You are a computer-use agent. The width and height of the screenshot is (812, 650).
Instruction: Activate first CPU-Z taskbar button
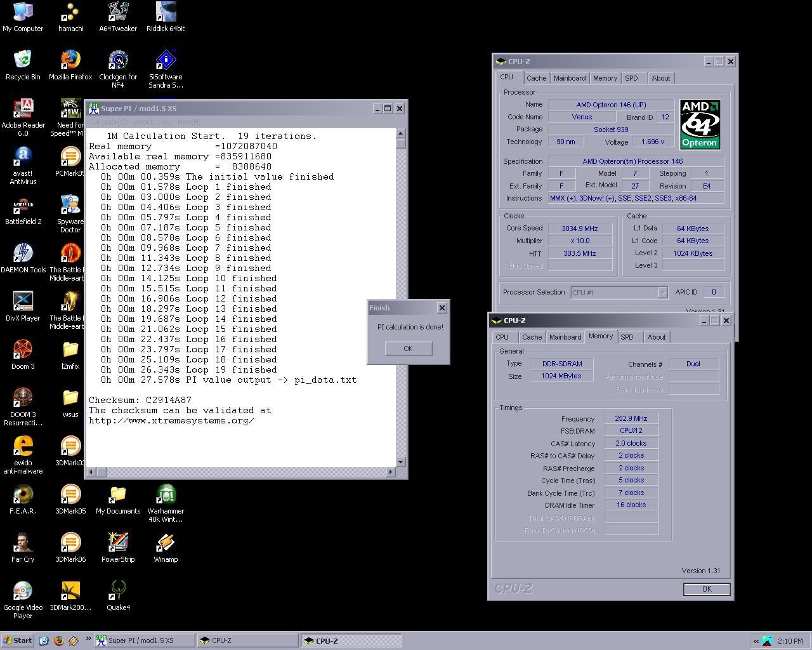pyautogui.click(x=247, y=640)
